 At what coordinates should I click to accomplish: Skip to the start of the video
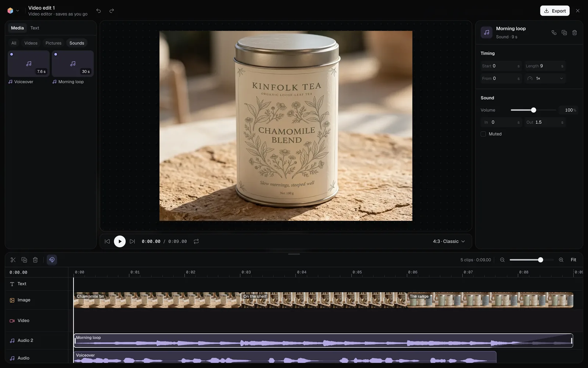pyautogui.click(x=107, y=241)
